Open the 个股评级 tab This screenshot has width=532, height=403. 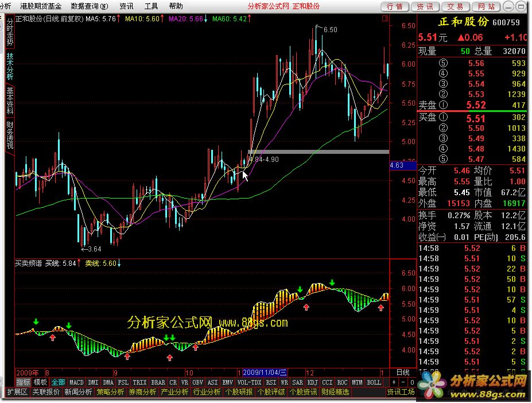pyautogui.click(x=271, y=392)
